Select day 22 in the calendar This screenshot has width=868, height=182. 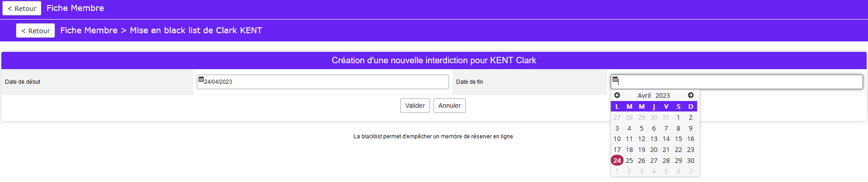(678, 150)
